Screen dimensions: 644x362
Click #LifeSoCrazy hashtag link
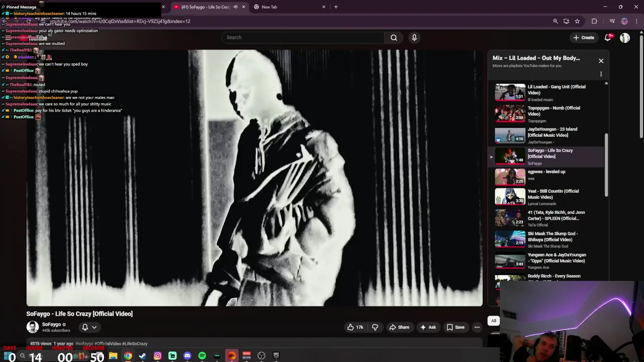pos(135,344)
